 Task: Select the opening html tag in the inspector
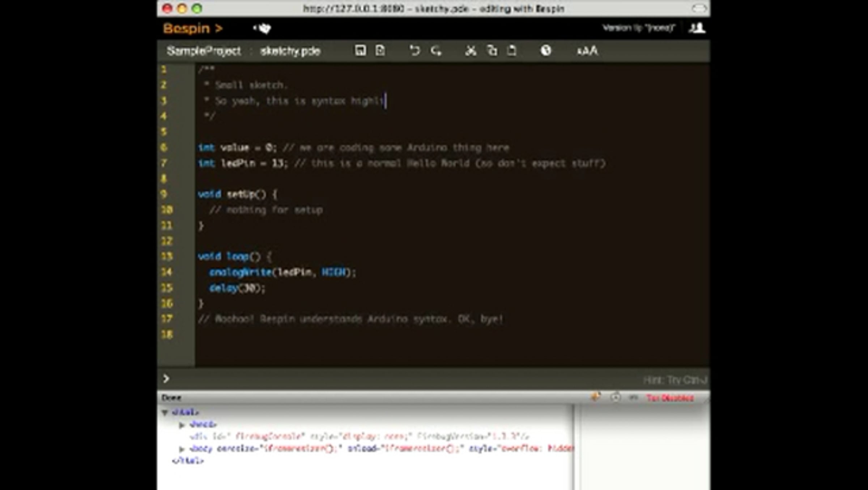point(185,412)
